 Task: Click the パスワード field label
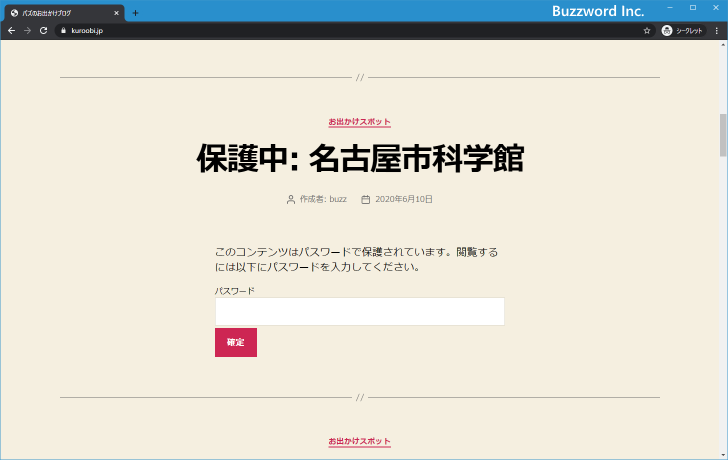(235, 291)
